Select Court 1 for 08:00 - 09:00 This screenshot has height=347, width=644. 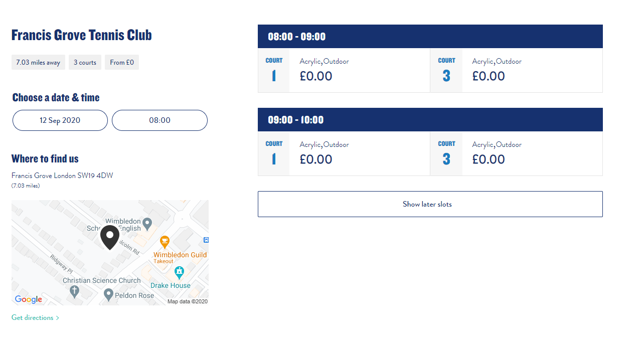[344, 70]
